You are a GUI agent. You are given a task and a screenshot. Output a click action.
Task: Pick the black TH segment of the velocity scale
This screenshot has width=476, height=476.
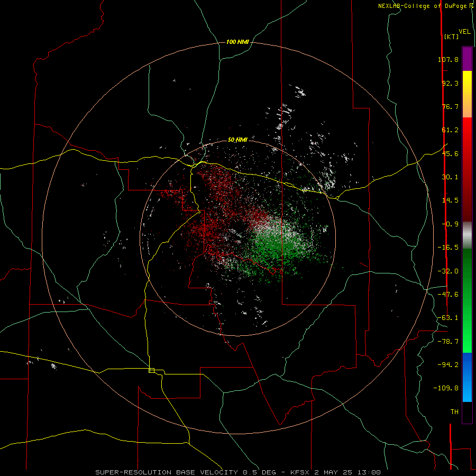tap(467, 413)
